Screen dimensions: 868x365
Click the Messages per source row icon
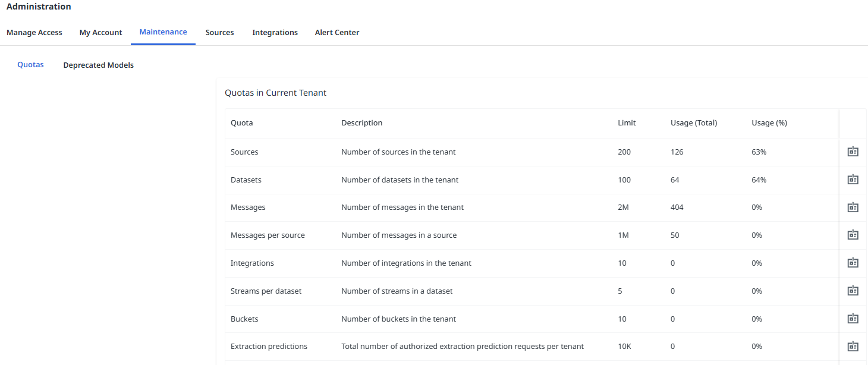853,235
